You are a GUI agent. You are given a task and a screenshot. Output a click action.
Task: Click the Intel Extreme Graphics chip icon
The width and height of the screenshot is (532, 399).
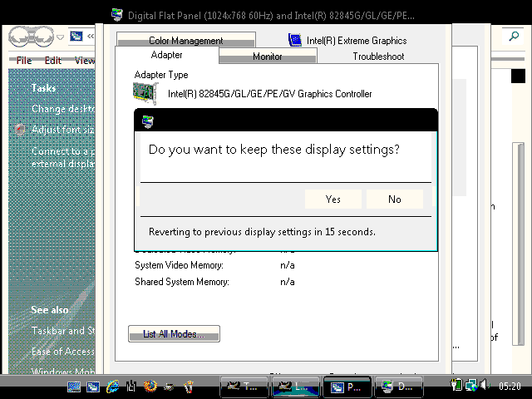pos(295,40)
